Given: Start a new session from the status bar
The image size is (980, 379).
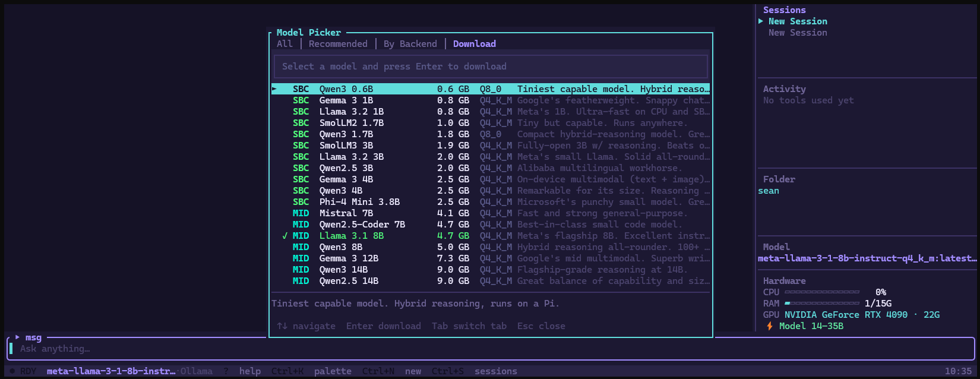Looking at the screenshot, I should (413, 371).
